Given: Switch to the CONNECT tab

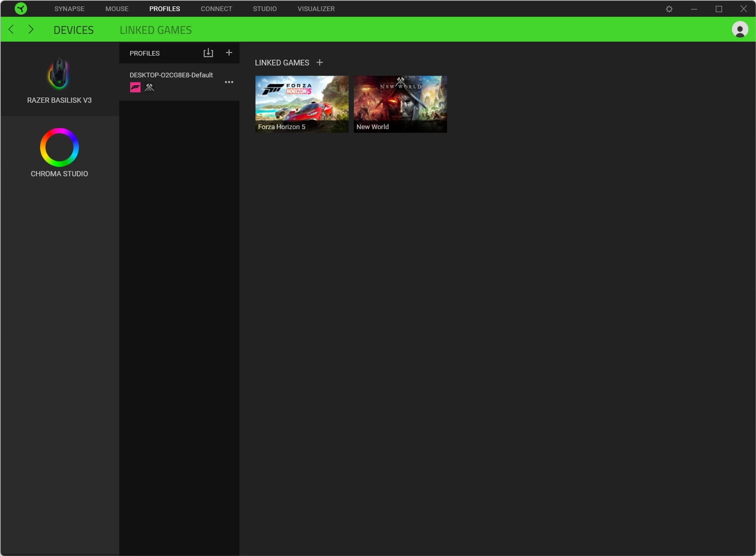Looking at the screenshot, I should 217,9.
